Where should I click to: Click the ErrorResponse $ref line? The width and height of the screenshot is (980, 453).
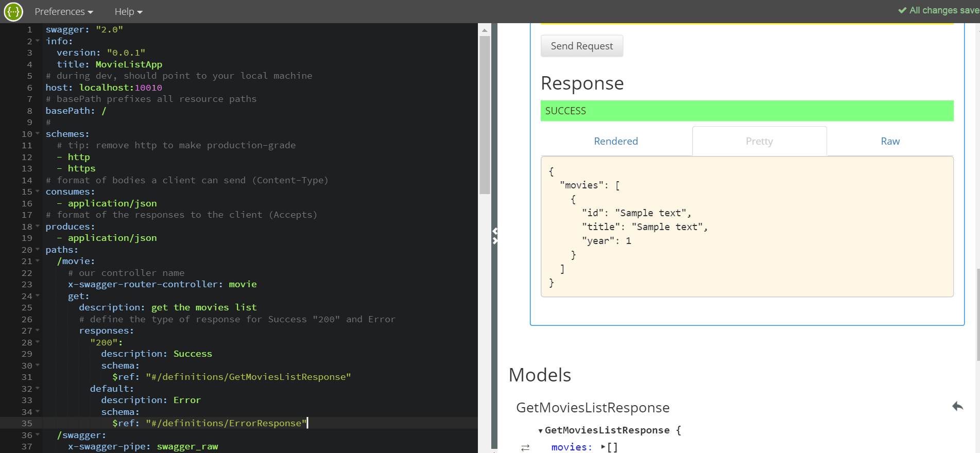(210, 423)
